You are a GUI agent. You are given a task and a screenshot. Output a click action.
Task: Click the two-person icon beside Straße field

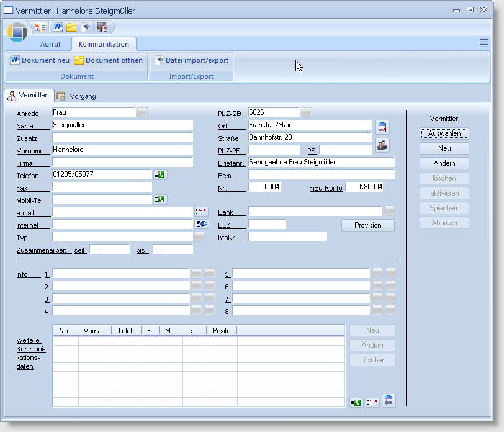tap(382, 145)
